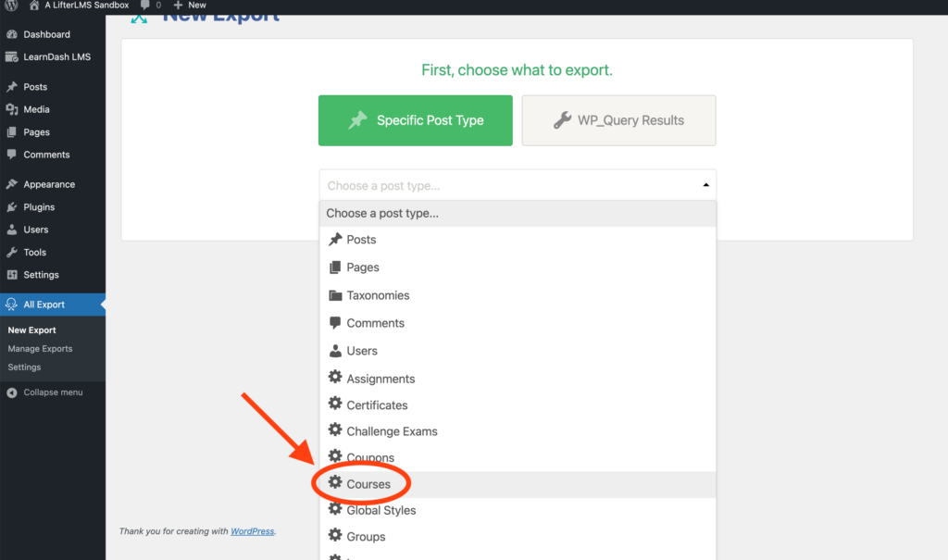Viewport: 948px width, 560px height.
Task: Click the speech bubble icon beside Comments option
Action: (x=335, y=323)
